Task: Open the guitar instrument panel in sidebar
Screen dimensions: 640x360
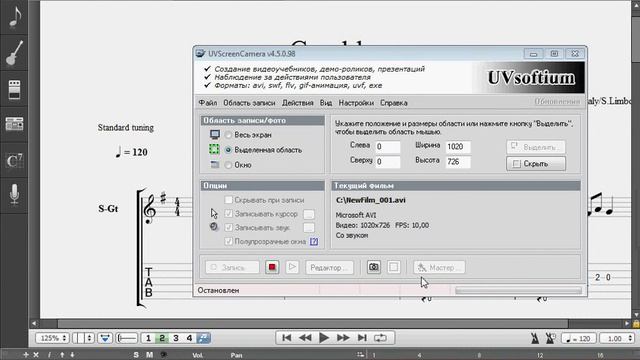Action: [x=14, y=53]
